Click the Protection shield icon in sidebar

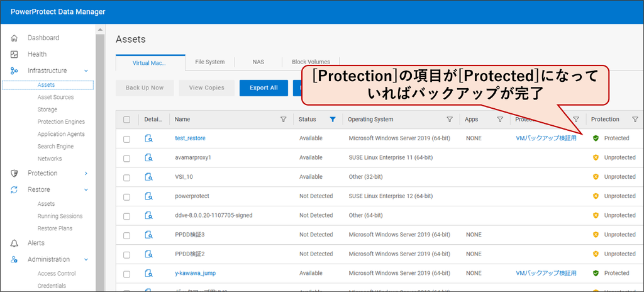pos(14,173)
